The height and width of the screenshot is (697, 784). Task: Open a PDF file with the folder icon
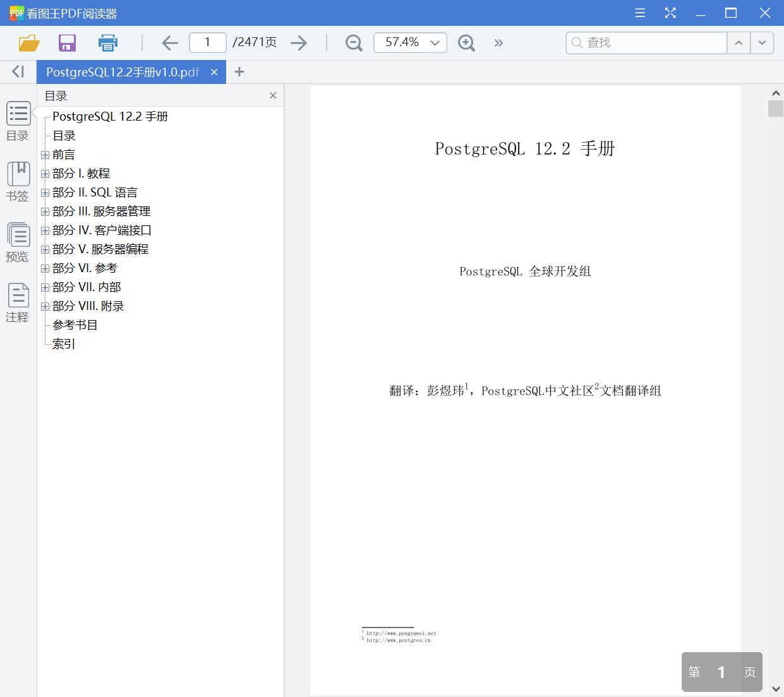[x=28, y=42]
